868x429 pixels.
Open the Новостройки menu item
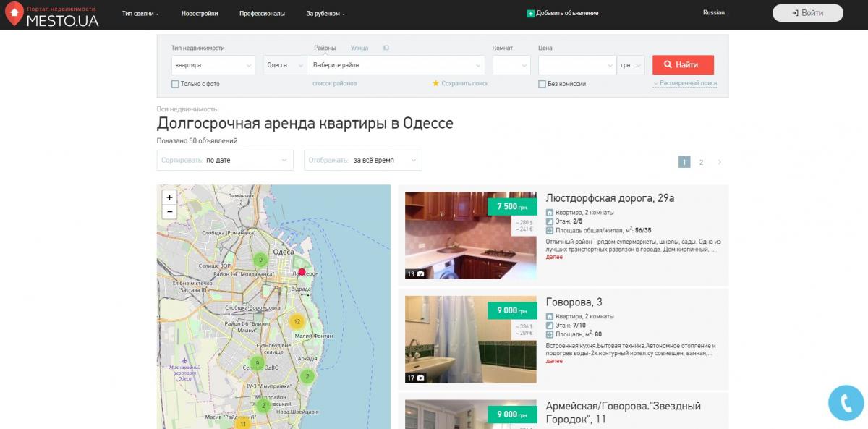click(x=200, y=14)
